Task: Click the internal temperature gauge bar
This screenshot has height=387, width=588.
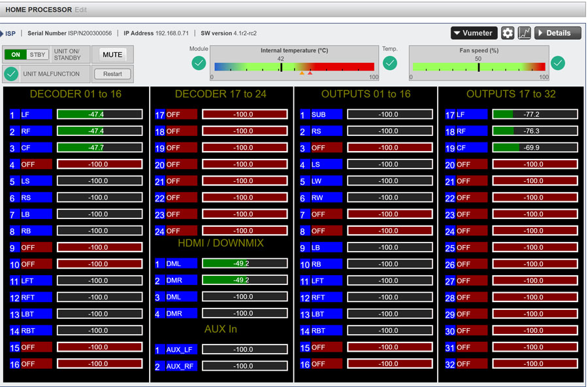Action: point(294,67)
